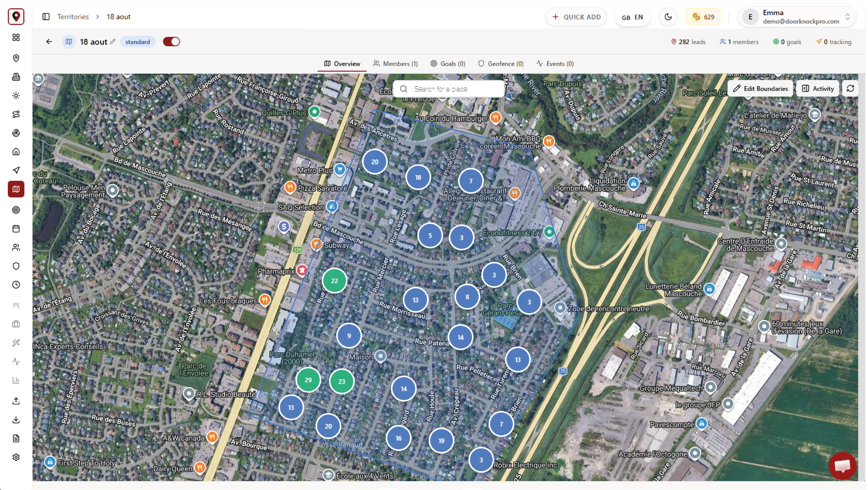Image resolution: width=868 pixels, height=490 pixels.
Task: Switch to the Members (1) tab
Action: pyautogui.click(x=395, y=64)
